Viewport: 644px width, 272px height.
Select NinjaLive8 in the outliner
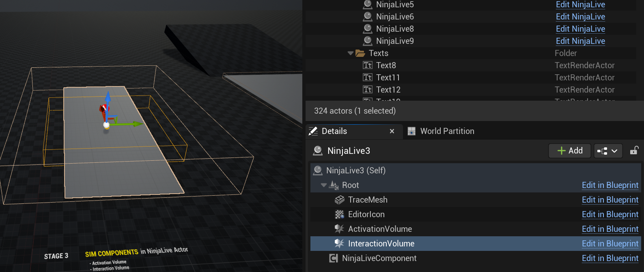pyautogui.click(x=395, y=29)
